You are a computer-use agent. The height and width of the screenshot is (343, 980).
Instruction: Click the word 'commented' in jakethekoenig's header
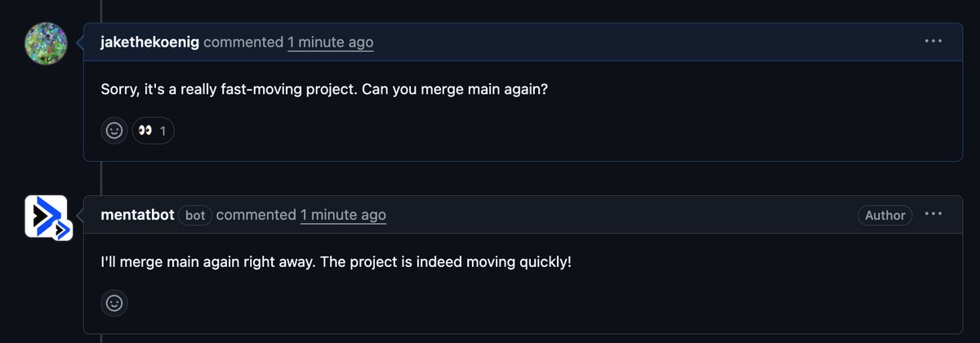pos(243,42)
